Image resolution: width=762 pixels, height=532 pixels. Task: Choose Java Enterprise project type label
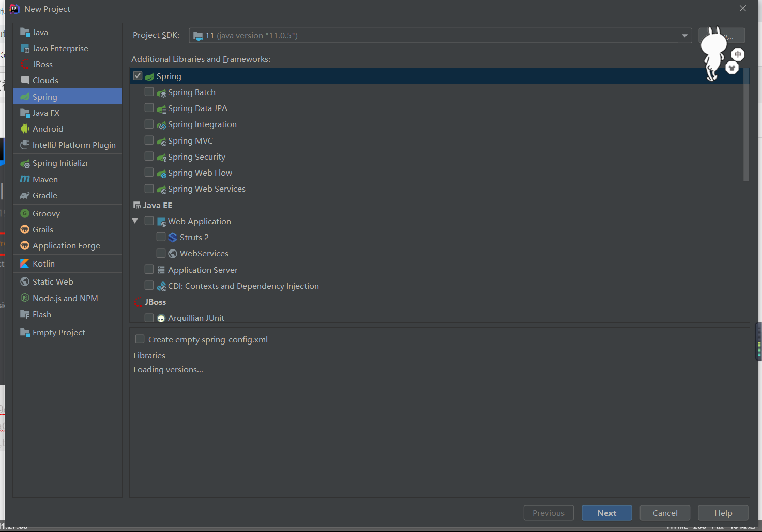click(x=60, y=48)
